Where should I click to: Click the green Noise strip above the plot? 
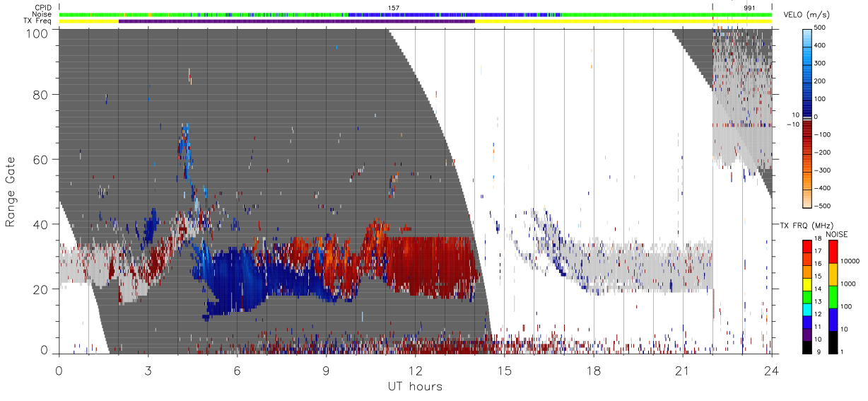pyautogui.click(x=416, y=14)
